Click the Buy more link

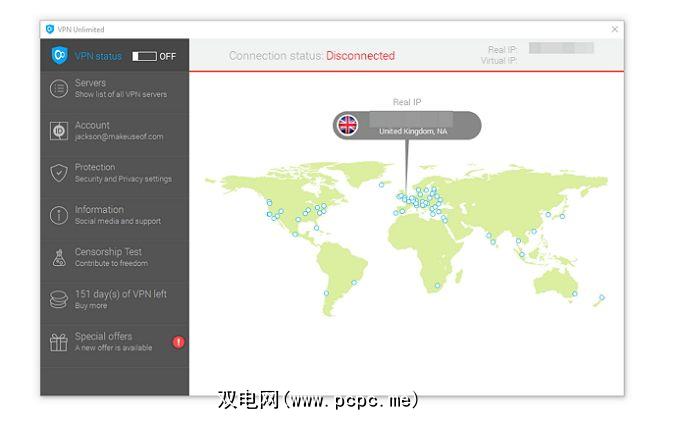click(91, 305)
